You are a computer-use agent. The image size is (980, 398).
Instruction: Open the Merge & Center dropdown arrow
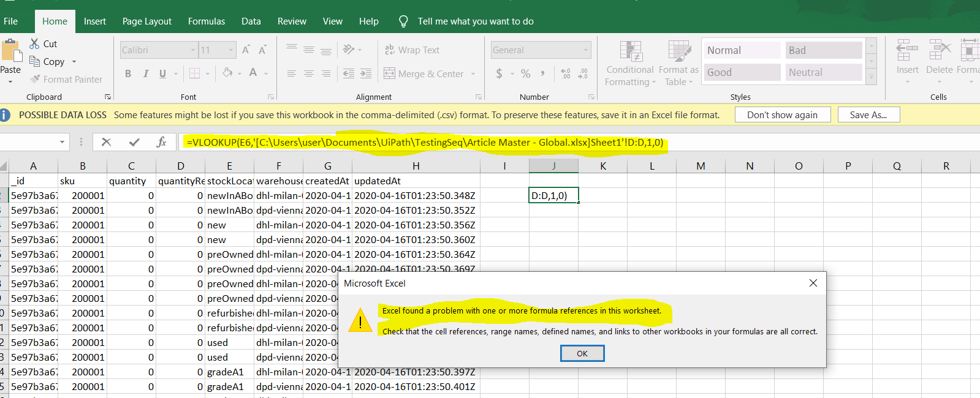click(x=473, y=74)
